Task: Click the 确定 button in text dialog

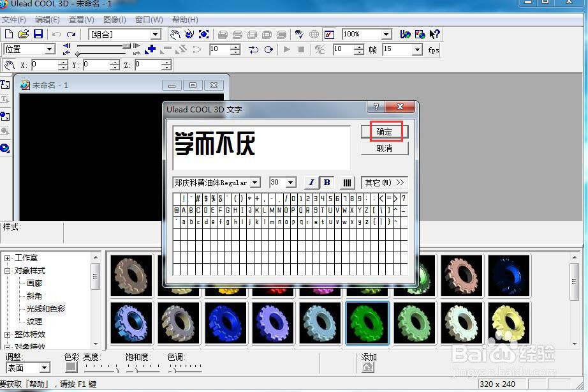Action: coord(385,132)
